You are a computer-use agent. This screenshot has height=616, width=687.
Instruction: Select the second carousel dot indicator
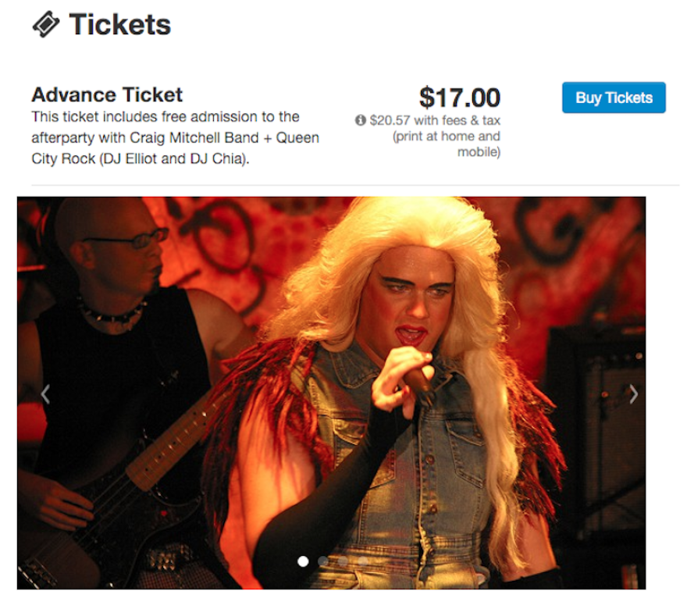(323, 561)
